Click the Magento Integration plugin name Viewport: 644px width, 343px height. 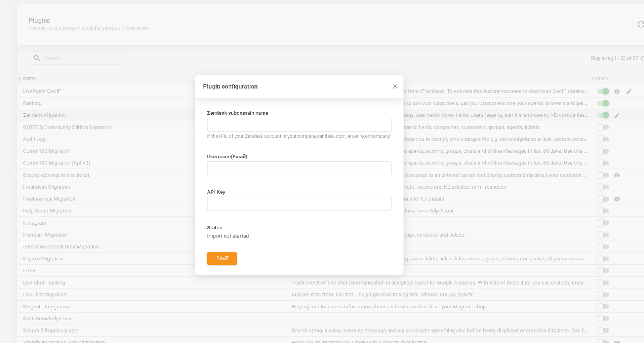click(46, 307)
